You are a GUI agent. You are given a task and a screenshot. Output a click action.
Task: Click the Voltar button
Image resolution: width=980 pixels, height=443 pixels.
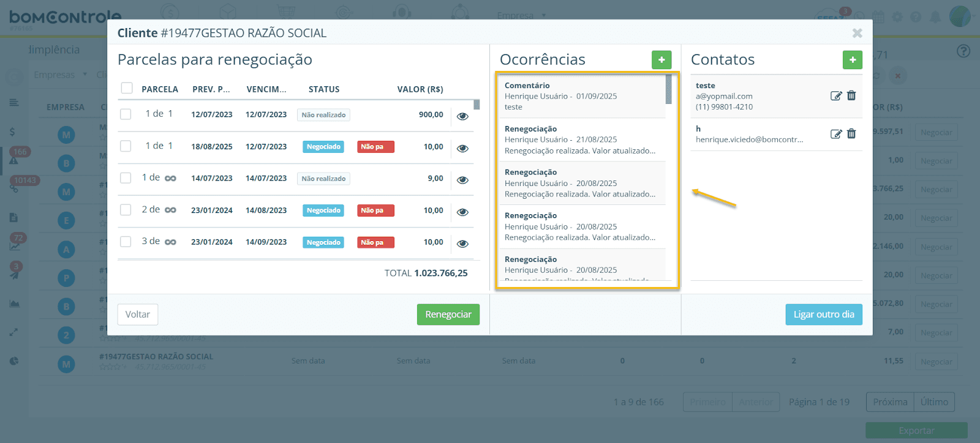tap(138, 315)
